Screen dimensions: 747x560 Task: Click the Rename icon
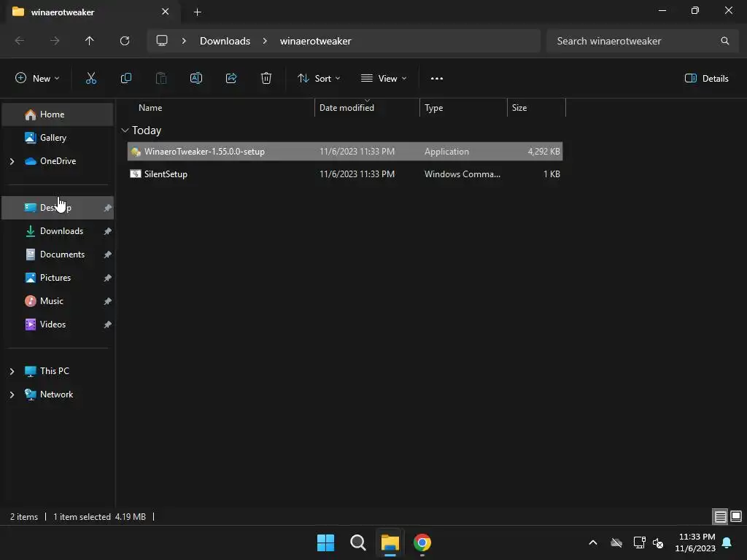[196, 79]
